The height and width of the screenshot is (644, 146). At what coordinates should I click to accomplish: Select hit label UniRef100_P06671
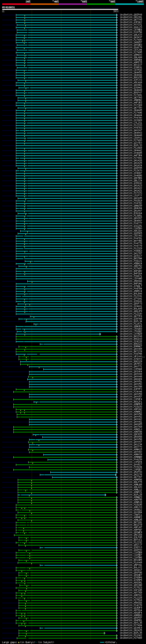point(131,276)
